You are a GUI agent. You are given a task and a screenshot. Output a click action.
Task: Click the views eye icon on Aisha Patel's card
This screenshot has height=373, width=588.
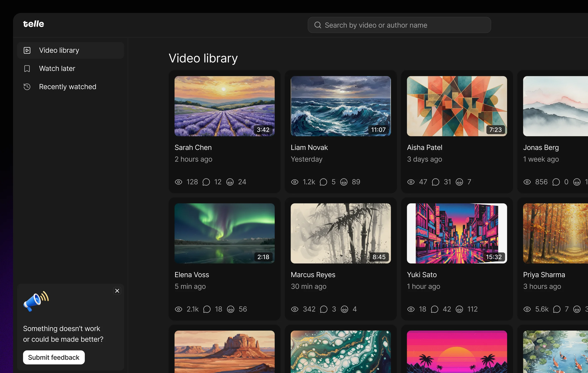[411, 182]
